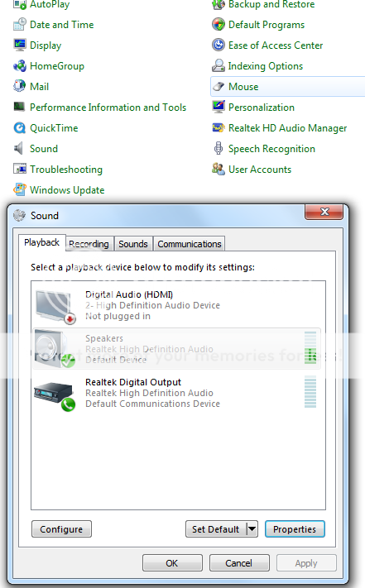Click the Set Default button
Screen dimensions: 365x588
pos(216,528)
